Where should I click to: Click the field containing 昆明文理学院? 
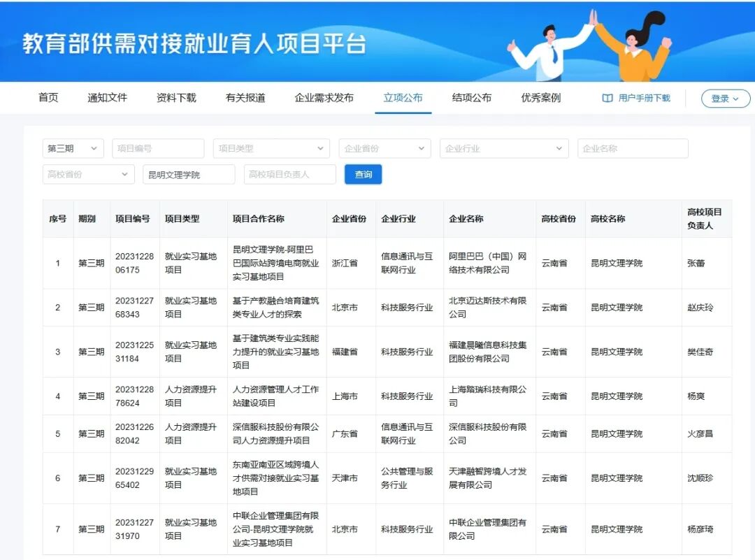point(189,174)
